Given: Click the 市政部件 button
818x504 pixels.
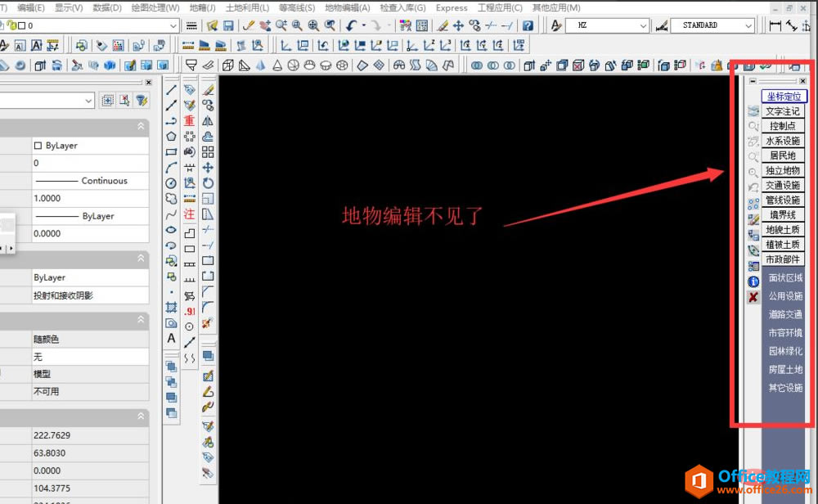Looking at the screenshot, I should [783, 259].
